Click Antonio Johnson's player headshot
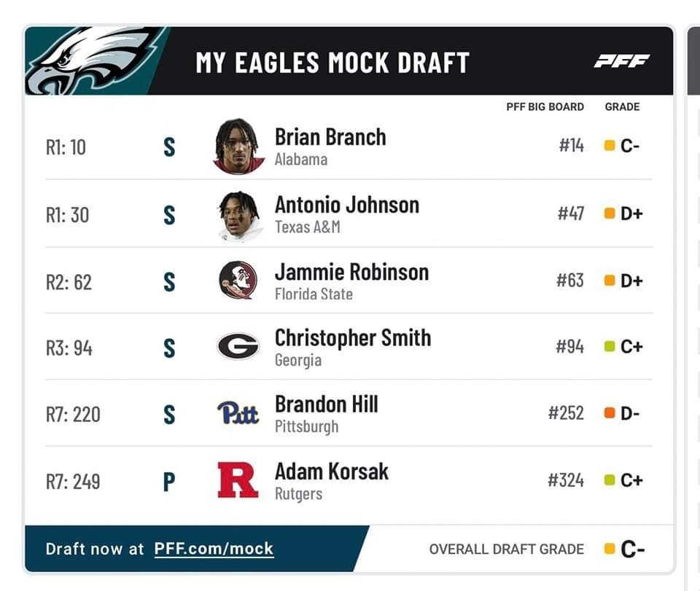Screen dimensions: 700x591 238,215
